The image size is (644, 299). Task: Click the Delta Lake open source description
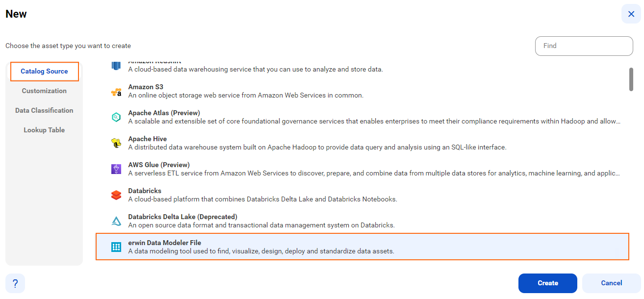point(261,225)
